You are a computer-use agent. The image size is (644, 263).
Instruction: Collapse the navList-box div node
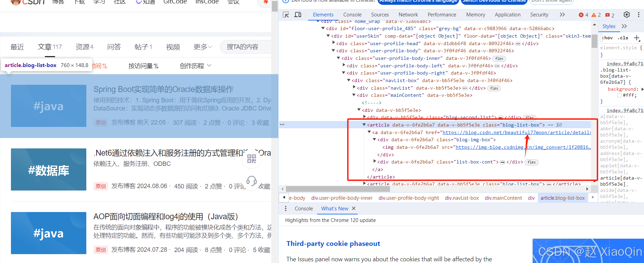pyautogui.click(x=349, y=80)
